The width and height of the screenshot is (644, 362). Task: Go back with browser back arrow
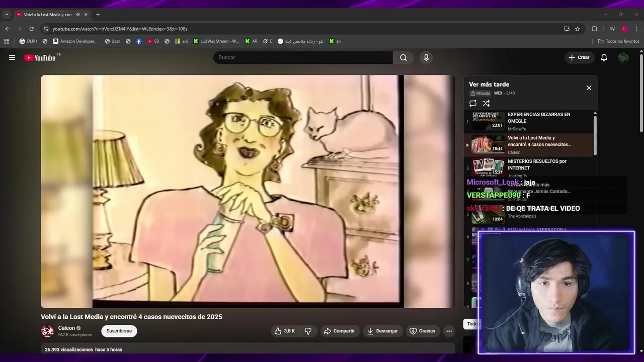point(7,29)
